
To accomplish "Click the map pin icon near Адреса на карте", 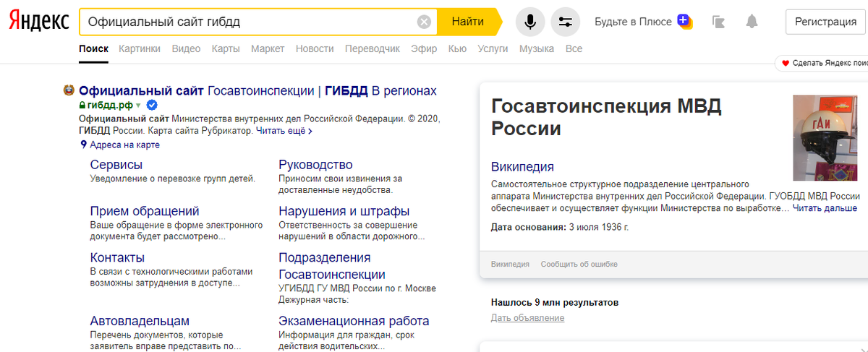I will (84, 145).
